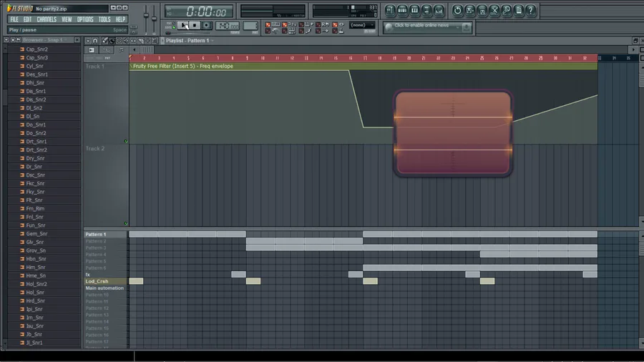Viewport: 644px width, 362px height.
Task: Click the one-click recording microphone icon
Action: [507, 10]
